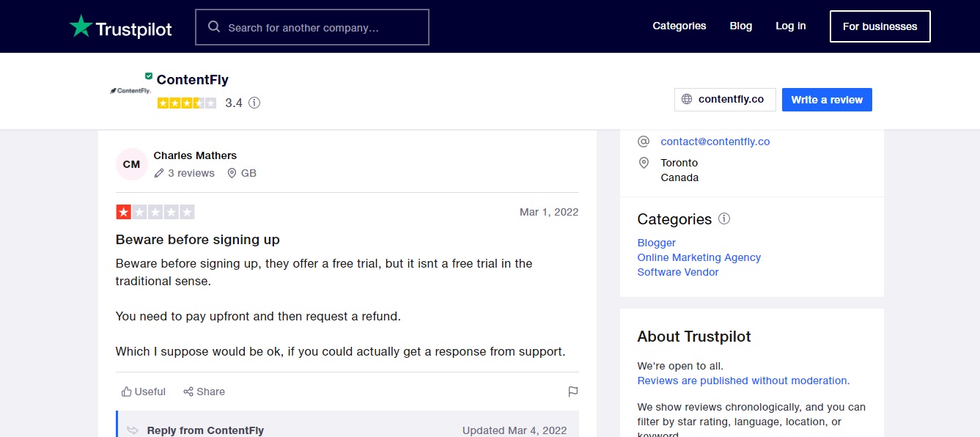Click the one-star rating on the review
The width and height of the screenshot is (980, 437).
click(x=155, y=212)
